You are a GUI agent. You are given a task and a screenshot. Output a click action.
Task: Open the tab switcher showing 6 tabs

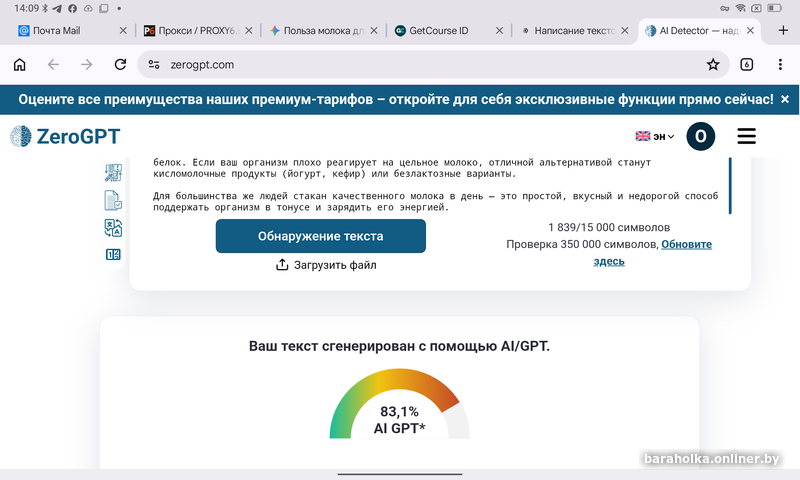746,65
